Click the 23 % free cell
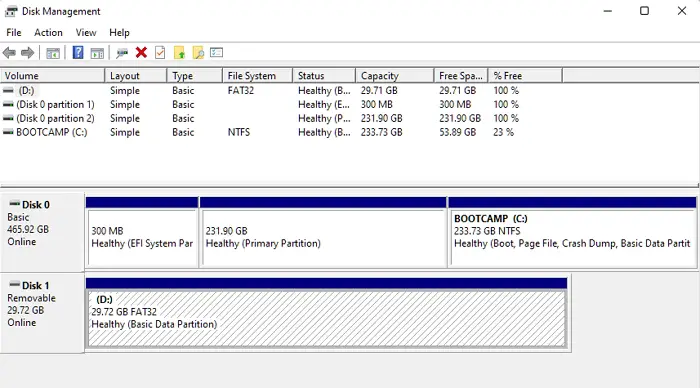The width and height of the screenshot is (700, 388). (x=504, y=132)
